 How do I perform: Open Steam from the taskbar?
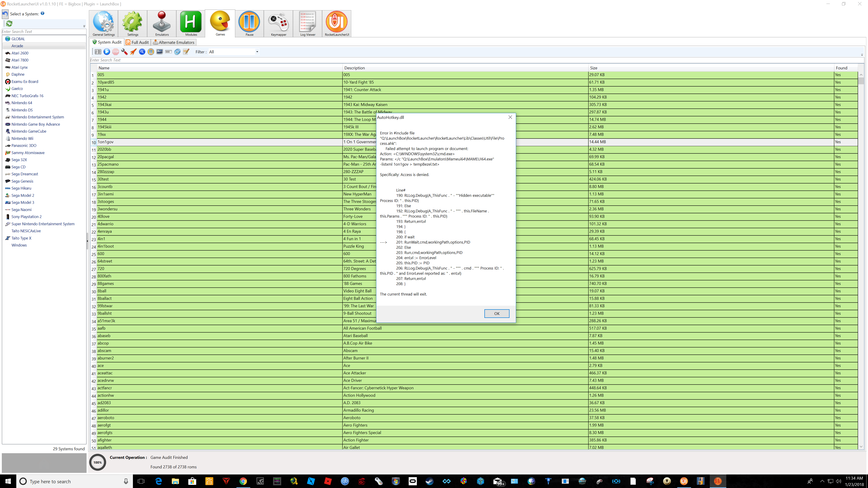click(x=430, y=481)
